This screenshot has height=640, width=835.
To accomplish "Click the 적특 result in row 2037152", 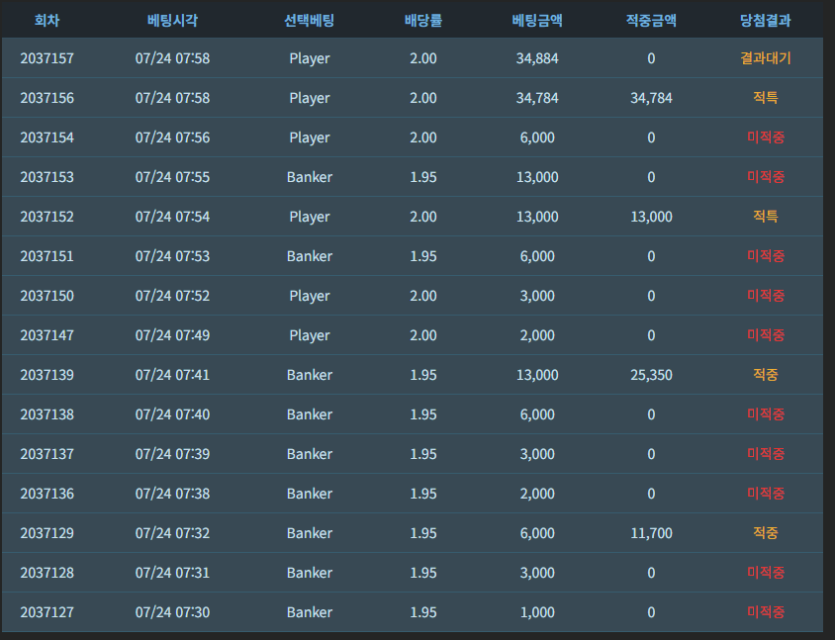I will coord(766,217).
